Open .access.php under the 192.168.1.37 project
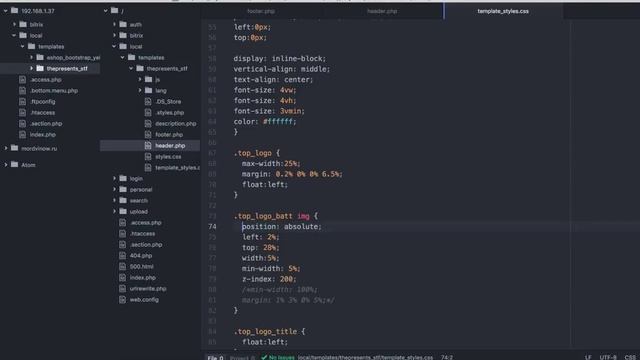The image size is (640, 360). coord(45,80)
